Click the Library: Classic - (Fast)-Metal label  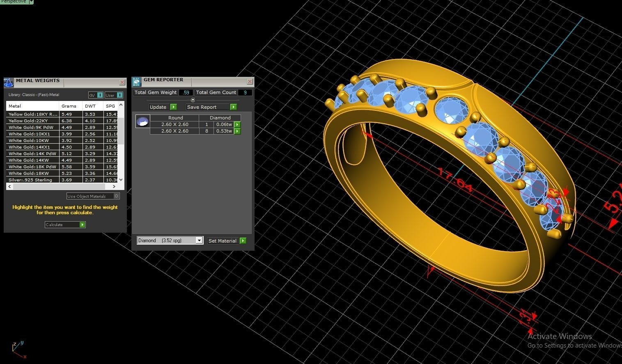pyautogui.click(x=34, y=95)
